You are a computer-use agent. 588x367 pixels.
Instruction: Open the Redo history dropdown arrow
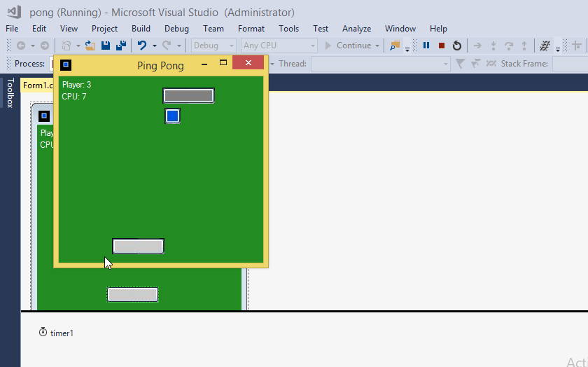pos(179,46)
